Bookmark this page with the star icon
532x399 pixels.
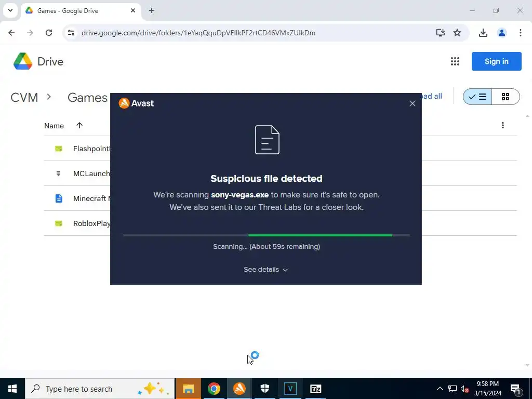point(457,33)
